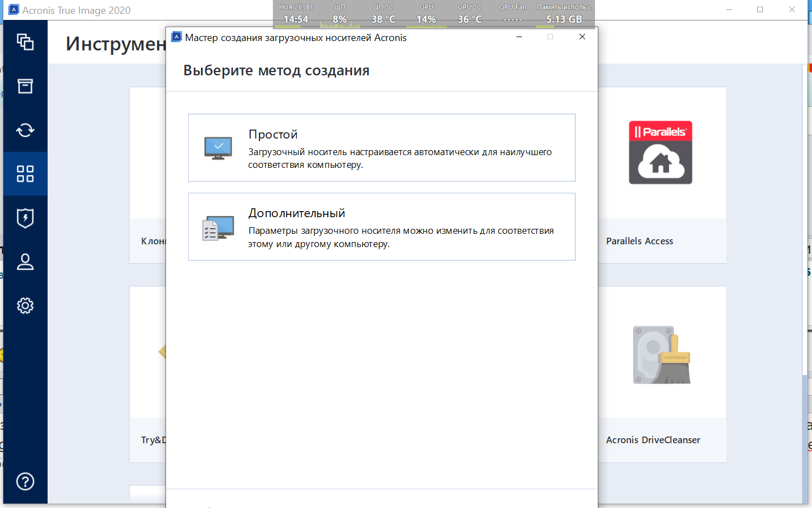Open Settings gear in Acronis sidebar

(x=25, y=305)
